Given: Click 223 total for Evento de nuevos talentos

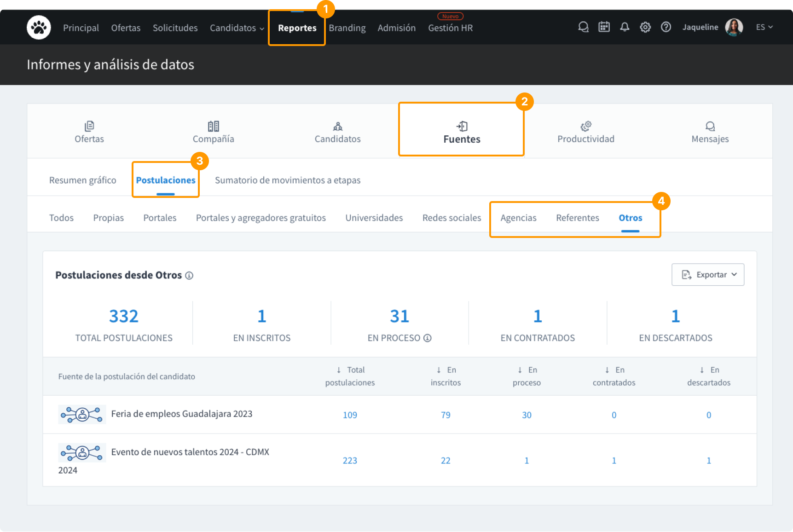Looking at the screenshot, I should 350,461.
